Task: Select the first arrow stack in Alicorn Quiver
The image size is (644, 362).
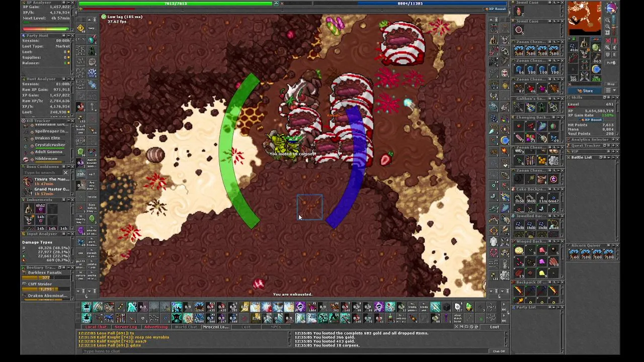Action: (574, 254)
